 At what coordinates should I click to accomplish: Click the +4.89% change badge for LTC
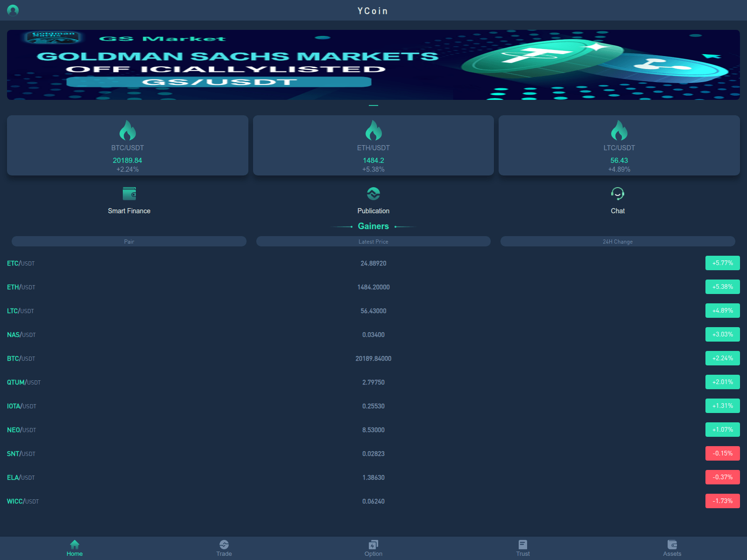click(x=723, y=311)
